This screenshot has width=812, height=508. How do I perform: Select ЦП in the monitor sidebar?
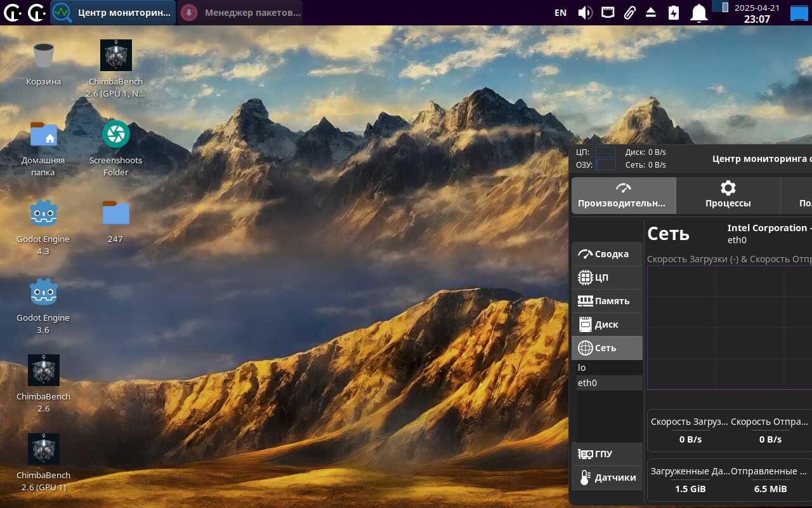coord(607,277)
